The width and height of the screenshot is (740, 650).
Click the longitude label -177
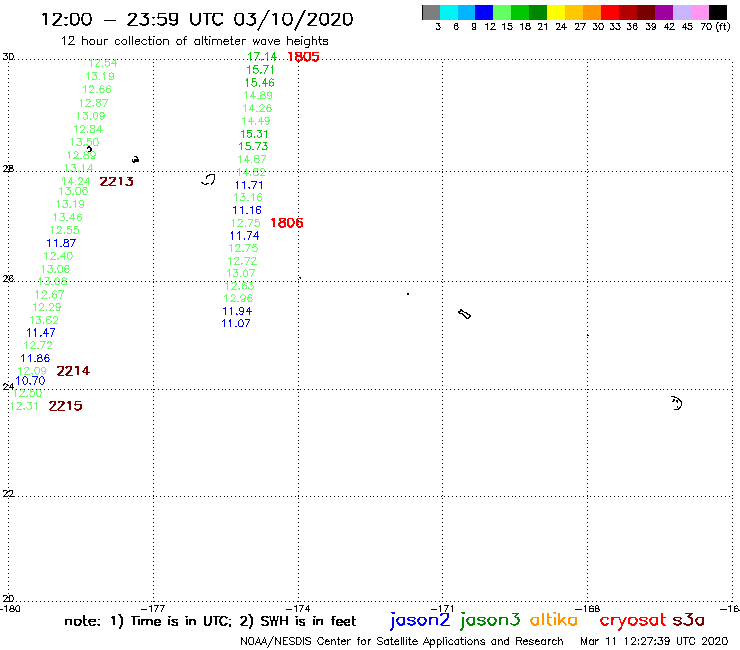point(153,609)
